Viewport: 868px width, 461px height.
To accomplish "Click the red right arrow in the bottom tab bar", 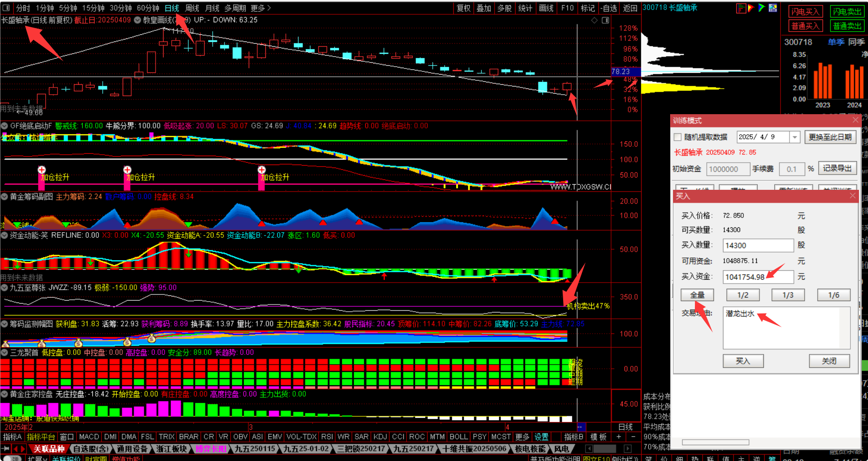I will point(23,449).
